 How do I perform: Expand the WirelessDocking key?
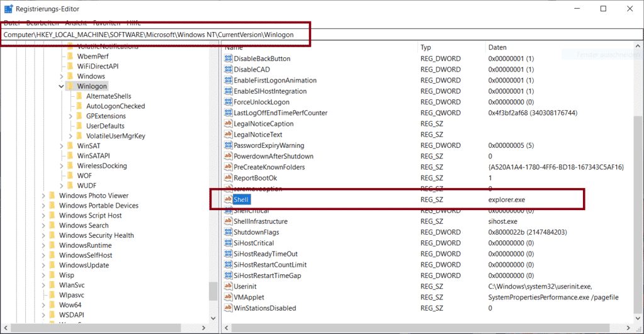coord(61,166)
